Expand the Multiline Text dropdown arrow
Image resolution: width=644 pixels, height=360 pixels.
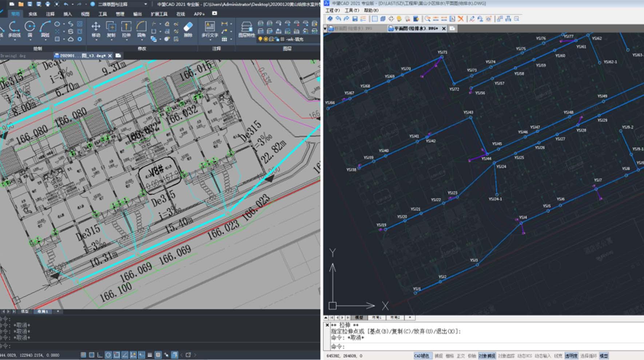[x=210, y=40]
